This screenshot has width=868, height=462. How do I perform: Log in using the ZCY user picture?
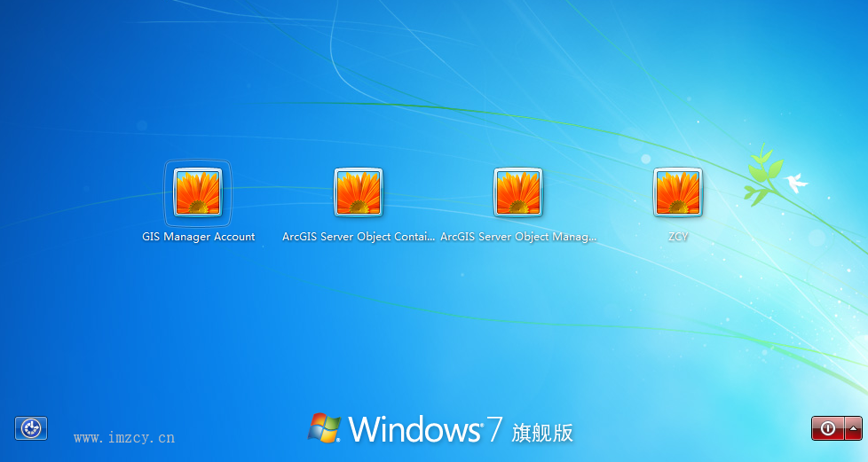pos(678,192)
